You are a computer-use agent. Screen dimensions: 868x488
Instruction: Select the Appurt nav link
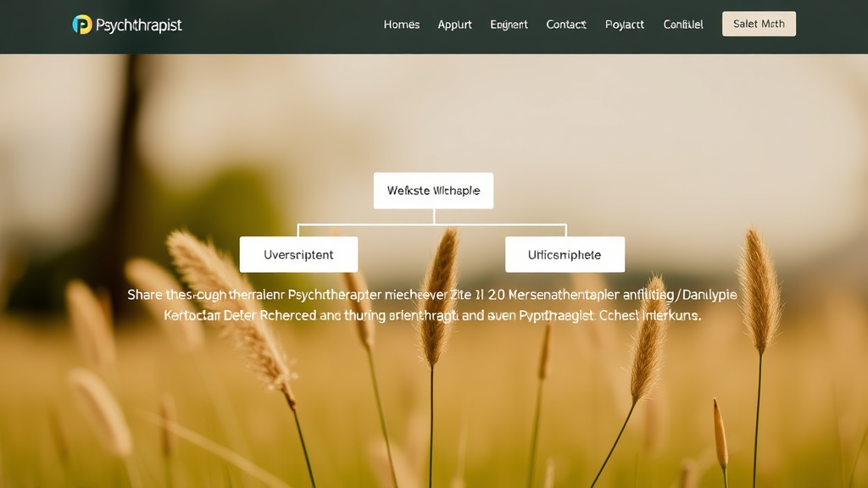tap(454, 25)
